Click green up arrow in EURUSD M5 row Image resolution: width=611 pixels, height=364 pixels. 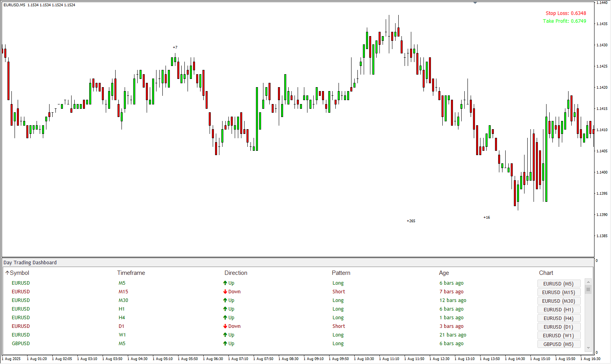225,283
